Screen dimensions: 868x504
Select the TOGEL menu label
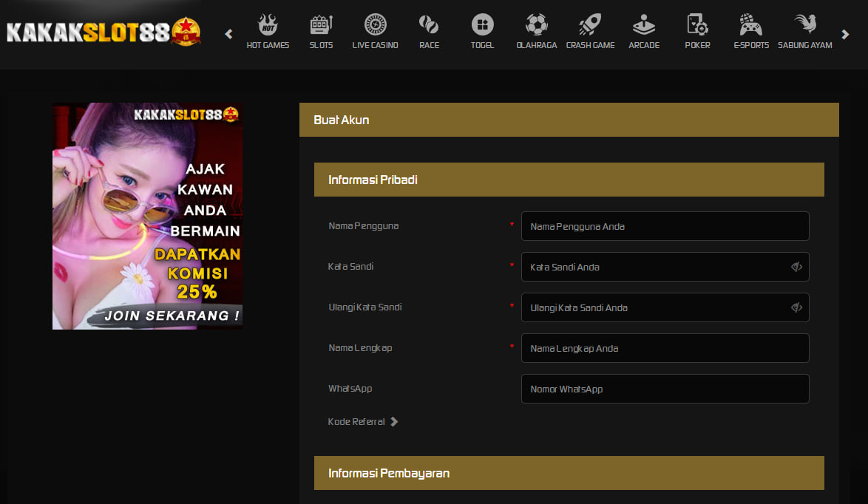pyautogui.click(x=482, y=45)
